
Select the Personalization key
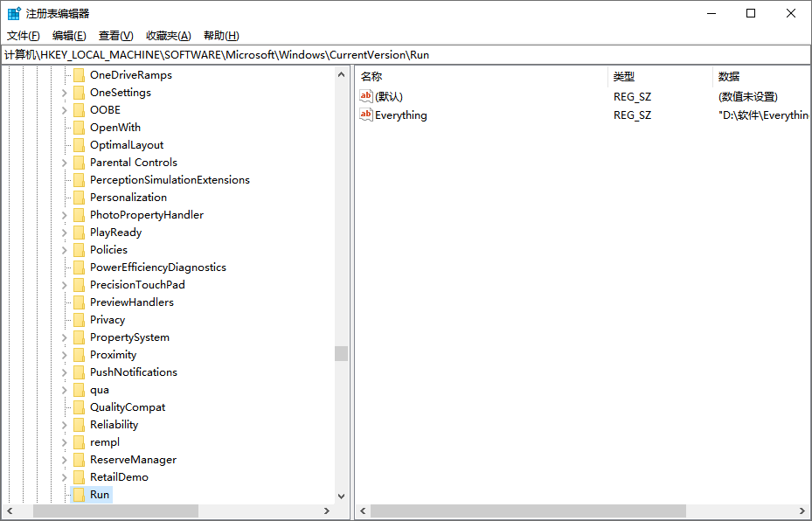tap(128, 198)
